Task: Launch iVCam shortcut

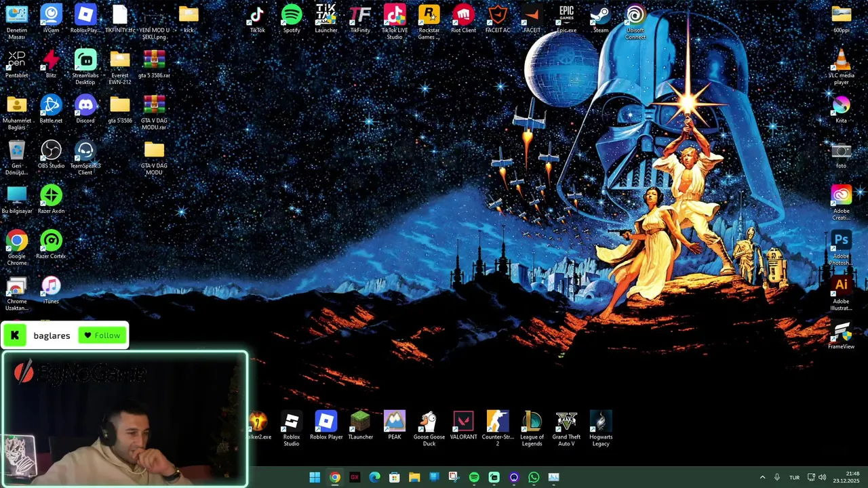Action: pos(51,18)
